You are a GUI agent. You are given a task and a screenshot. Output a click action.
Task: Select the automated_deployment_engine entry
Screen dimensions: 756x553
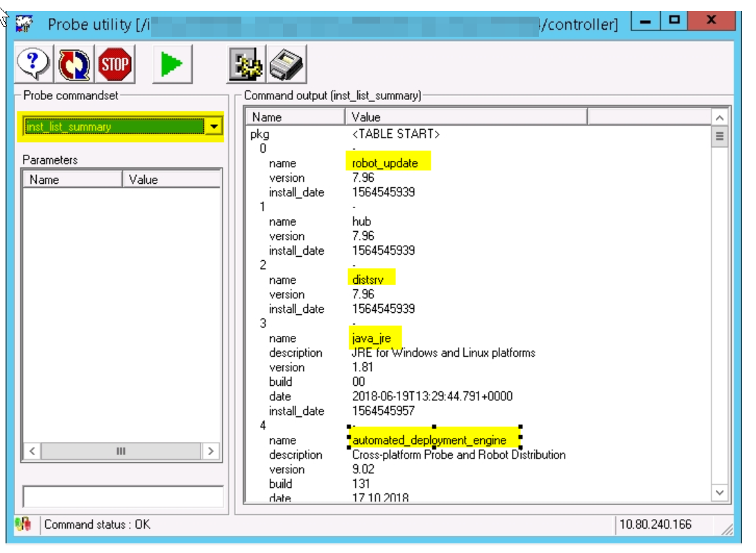(x=433, y=440)
